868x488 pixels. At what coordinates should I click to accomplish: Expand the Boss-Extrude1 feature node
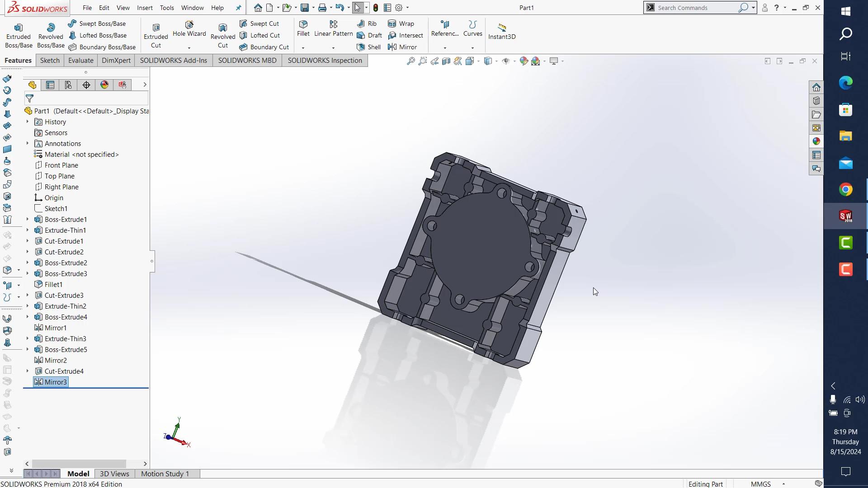27,219
